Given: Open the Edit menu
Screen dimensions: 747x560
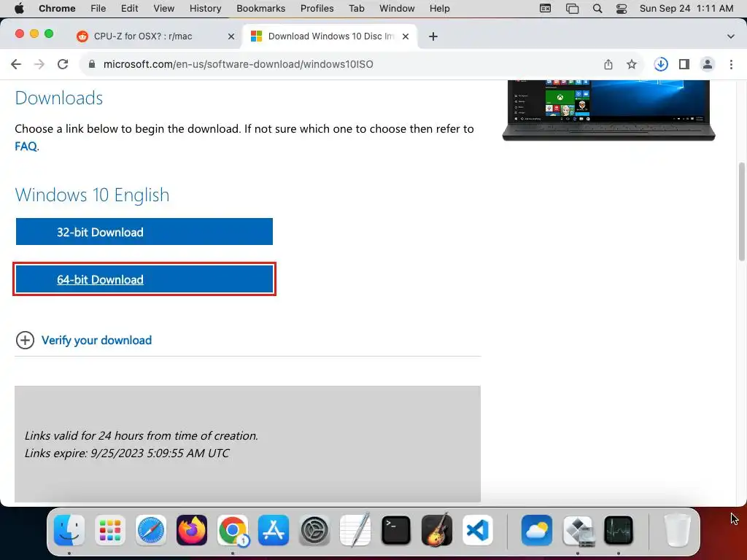Looking at the screenshot, I should (129, 9).
